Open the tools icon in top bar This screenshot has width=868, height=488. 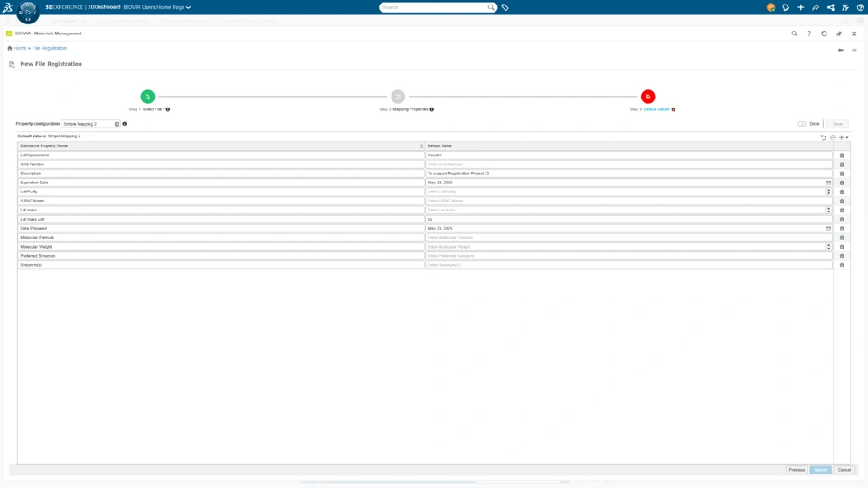(845, 7)
